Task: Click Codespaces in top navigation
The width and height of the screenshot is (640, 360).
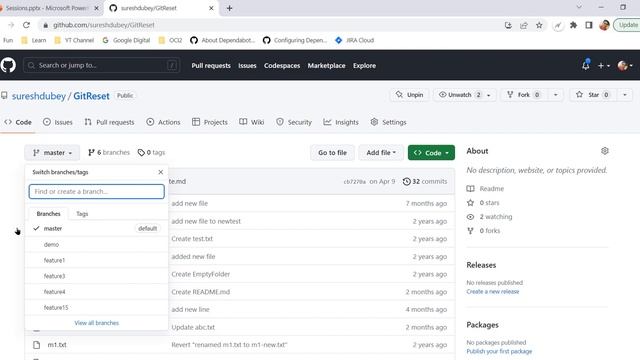Action: point(282,66)
